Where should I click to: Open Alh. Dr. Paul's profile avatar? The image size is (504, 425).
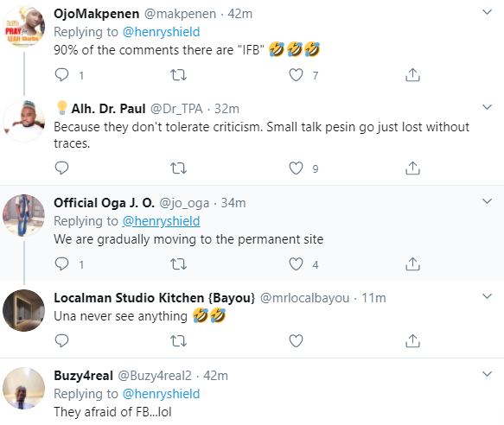click(24, 121)
